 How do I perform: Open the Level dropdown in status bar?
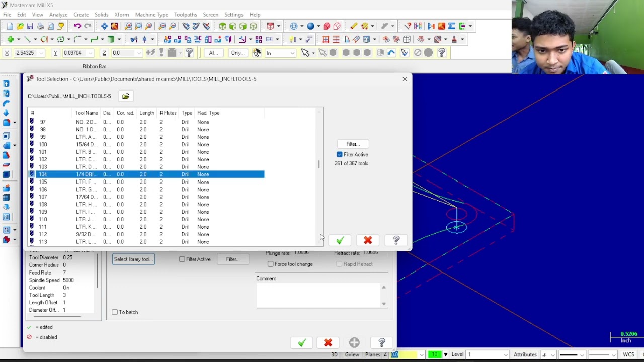(x=505, y=355)
